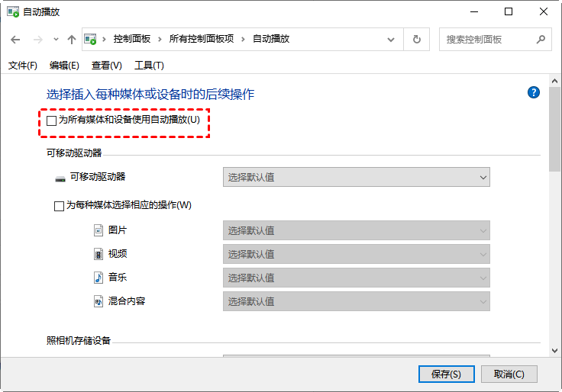
Task: Click the 图片 picture media icon
Action: [x=98, y=230]
